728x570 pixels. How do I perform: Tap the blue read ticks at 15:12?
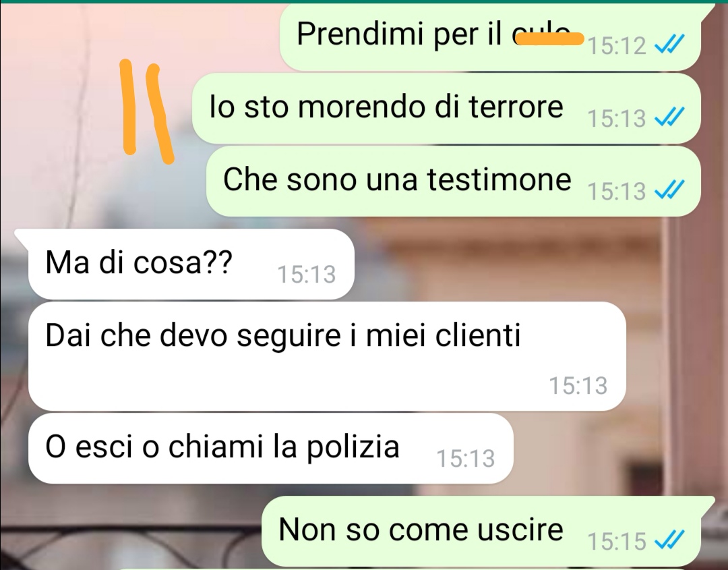tap(669, 45)
